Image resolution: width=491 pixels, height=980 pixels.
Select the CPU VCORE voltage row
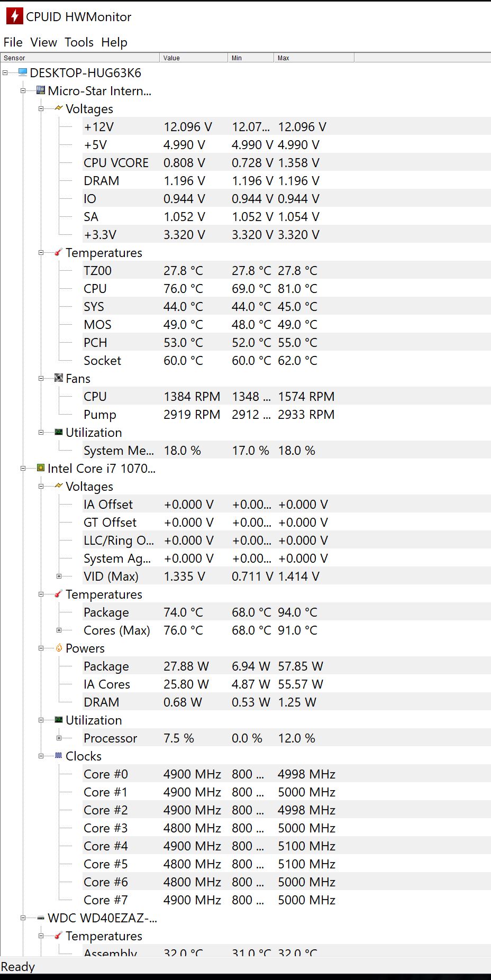point(286,162)
